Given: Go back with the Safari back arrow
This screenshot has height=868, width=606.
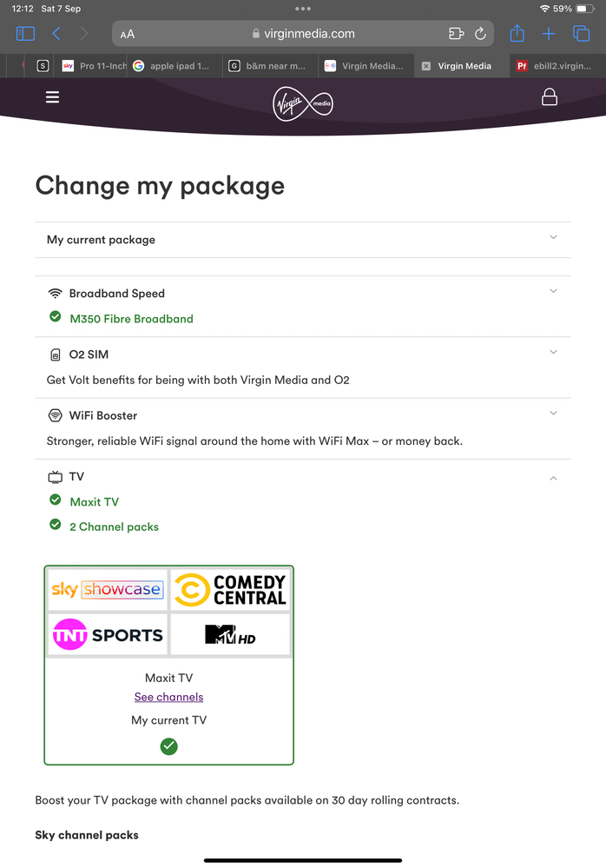Looking at the screenshot, I should pos(56,34).
